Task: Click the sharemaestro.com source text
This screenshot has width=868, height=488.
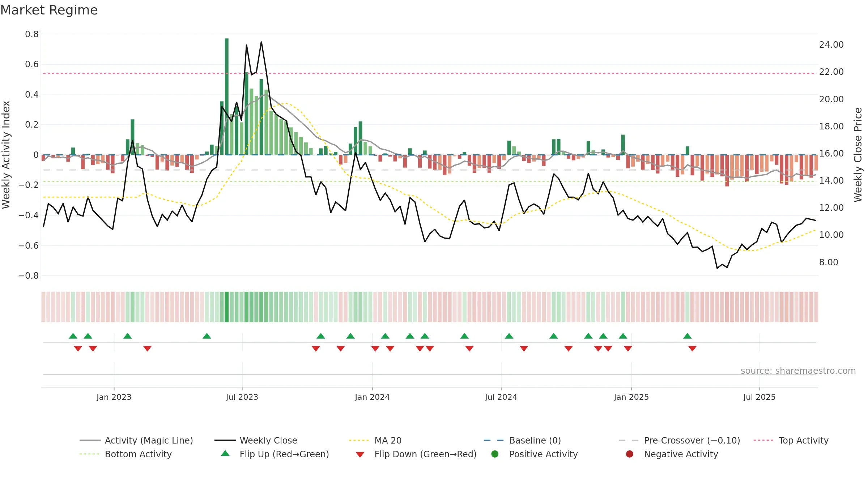Action: (798, 371)
